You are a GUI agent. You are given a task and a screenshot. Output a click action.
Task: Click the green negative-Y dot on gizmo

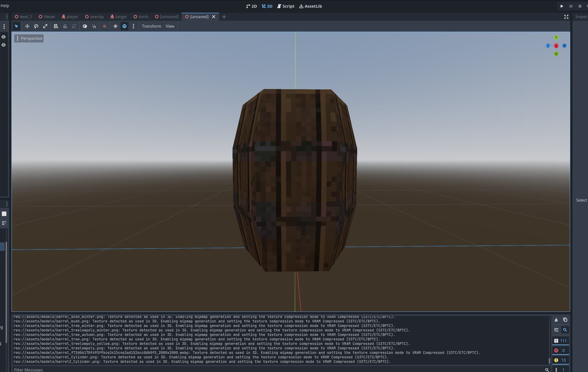[556, 54]
